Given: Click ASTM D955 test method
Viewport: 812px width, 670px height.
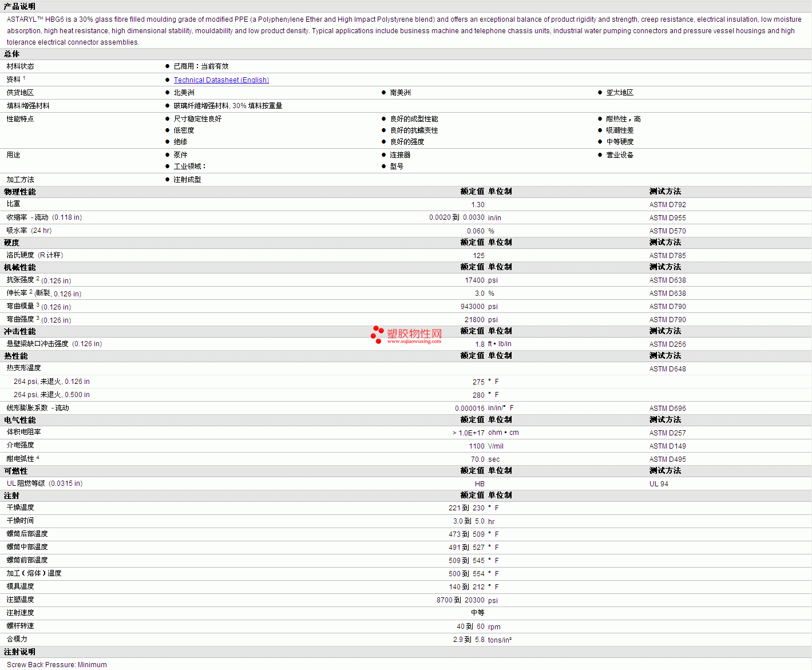Looking at the screenshot, I should (667, 218).
